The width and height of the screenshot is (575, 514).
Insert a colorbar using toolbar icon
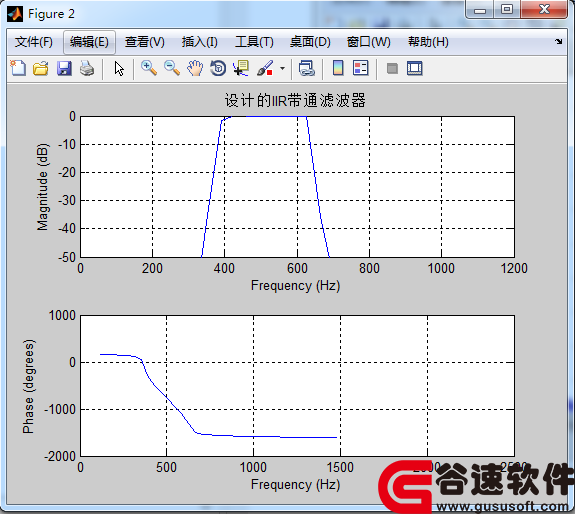(x=338, y=68)
